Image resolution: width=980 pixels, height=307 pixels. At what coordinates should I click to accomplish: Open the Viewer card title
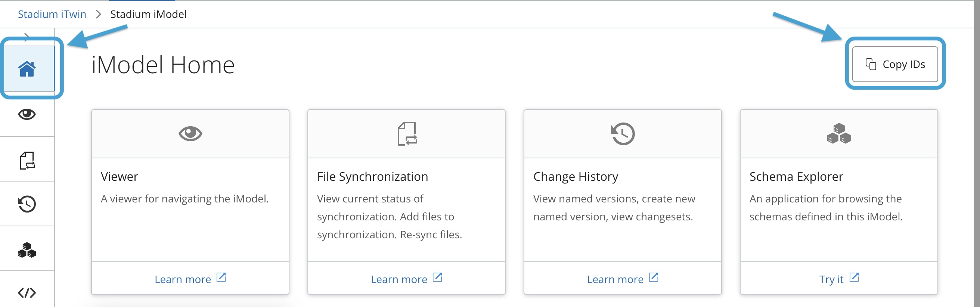(x=120, y=177)
